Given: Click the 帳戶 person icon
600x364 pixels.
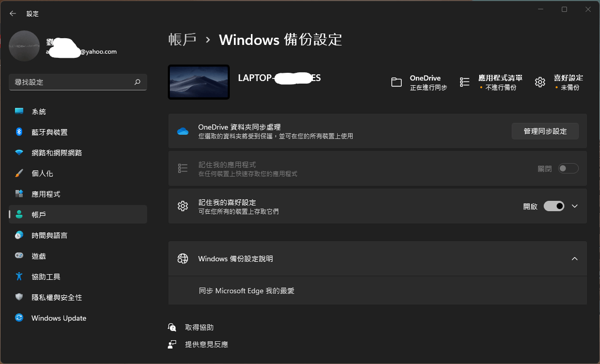Looking at the screenshot, I should point(19,214).
